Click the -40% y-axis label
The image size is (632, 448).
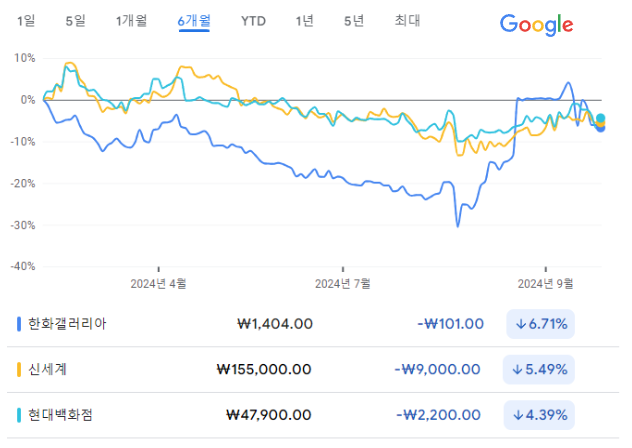click(23, 266)
